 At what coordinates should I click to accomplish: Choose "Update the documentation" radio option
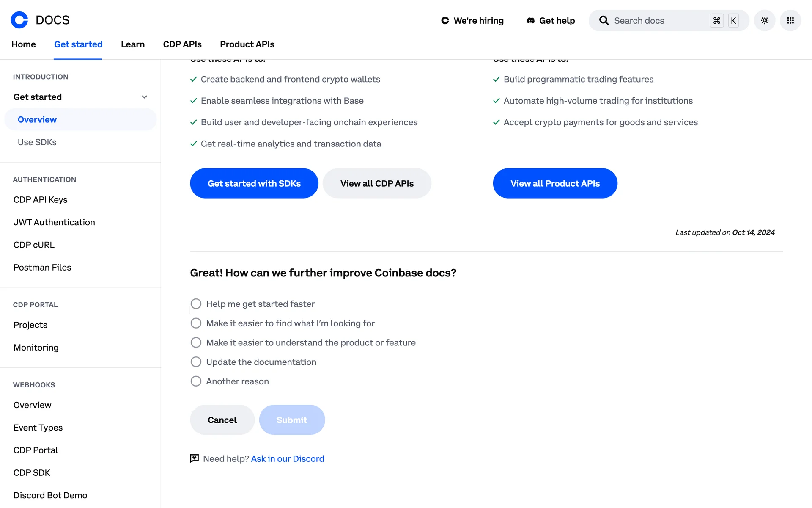tap(196, 362)
